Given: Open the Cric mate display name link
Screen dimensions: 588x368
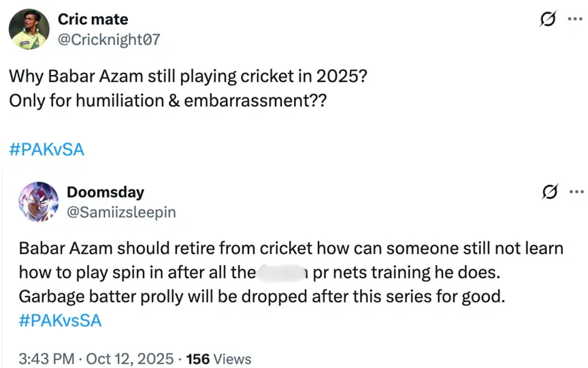Looking at the screenshot, I should click(93, 19).
